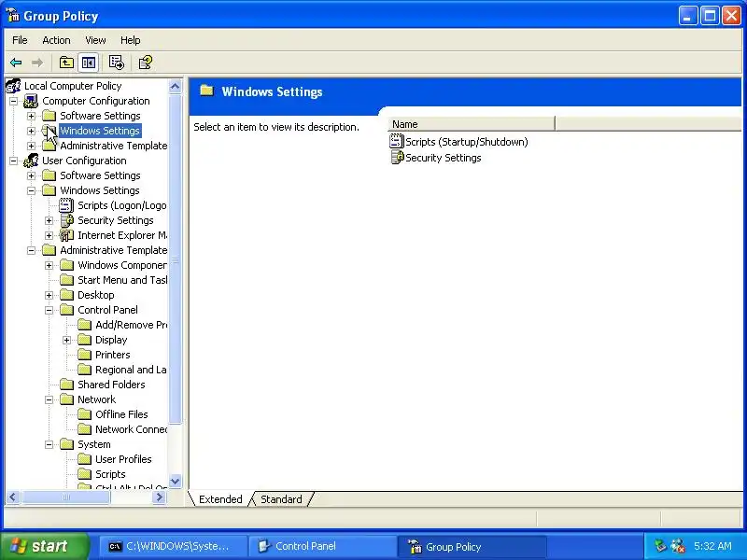Viewport: 747px width, 560px height.
Task: Click Scripts (Logon/Logoff) icon in tree
Action: tap(66, 205)
